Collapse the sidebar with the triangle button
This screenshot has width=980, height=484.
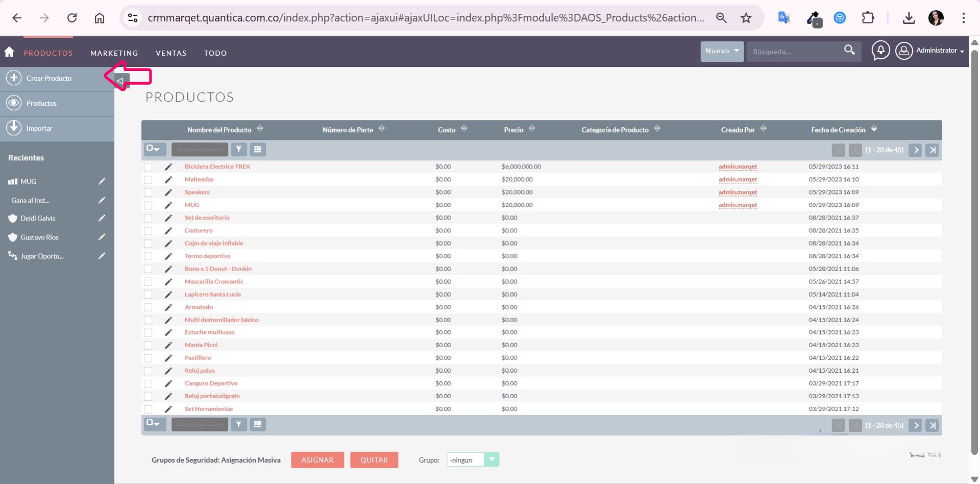120,81
